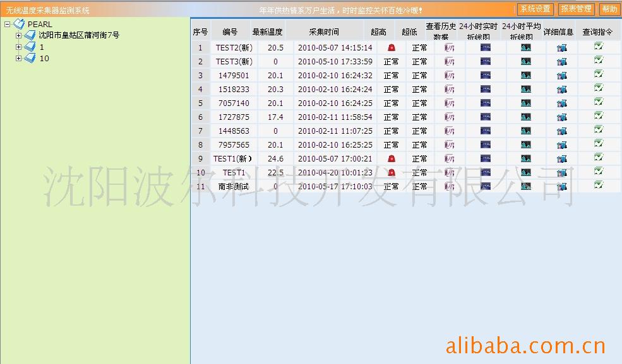622x364 pixels.
Task: Expand tree node labeled 10
Action: click(x=18, y=58)
